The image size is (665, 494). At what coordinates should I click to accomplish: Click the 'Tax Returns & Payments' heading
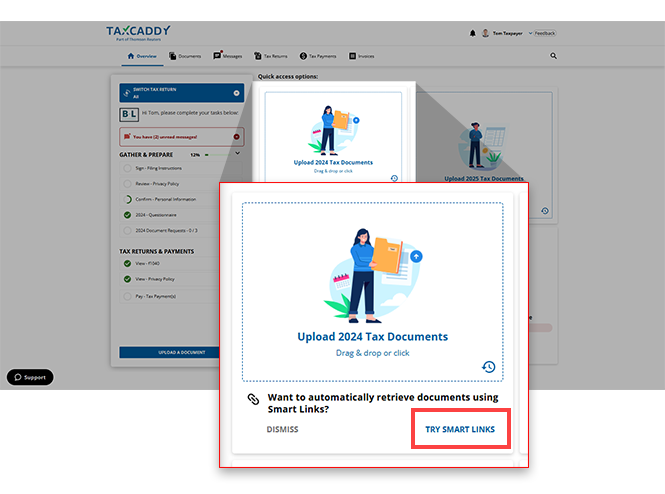coord(156,251)
